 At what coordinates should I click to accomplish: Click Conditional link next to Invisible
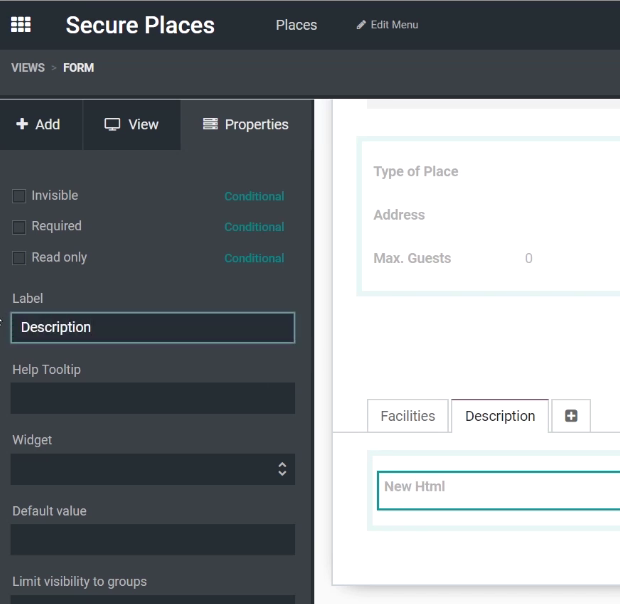(254, 196)
